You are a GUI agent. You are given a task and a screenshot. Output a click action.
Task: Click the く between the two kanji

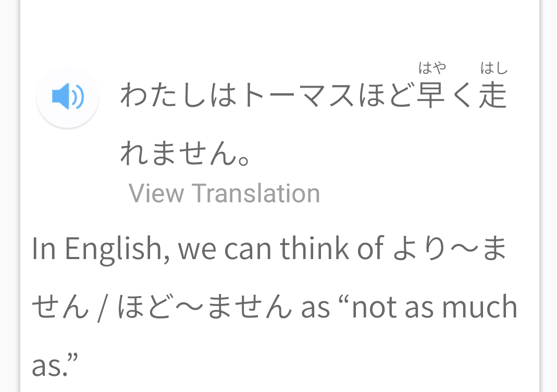pyautogui.click(x=463, y=96)
